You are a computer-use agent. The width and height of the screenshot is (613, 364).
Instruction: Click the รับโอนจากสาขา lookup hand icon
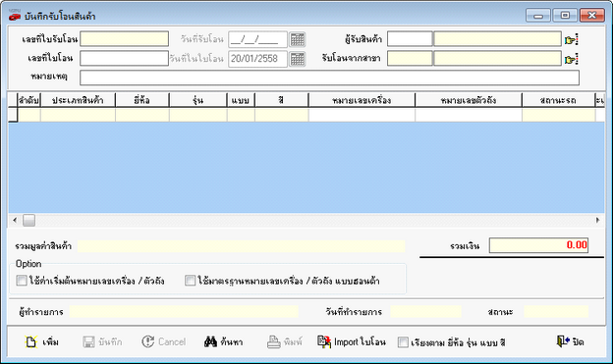click(x=571, y=59)
